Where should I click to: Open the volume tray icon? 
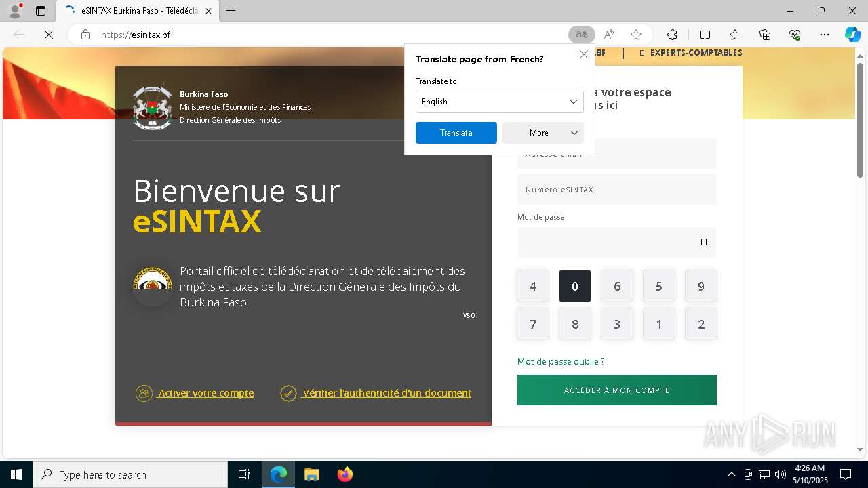point(781,474)
